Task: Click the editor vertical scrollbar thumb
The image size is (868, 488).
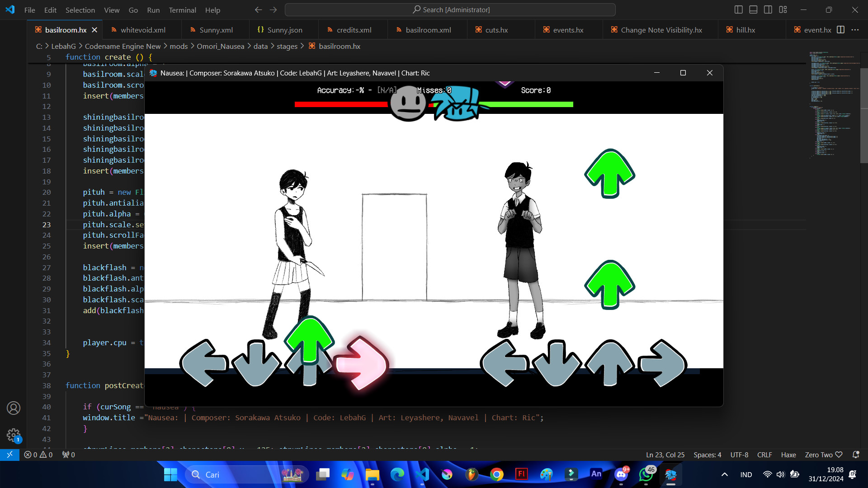Action: (864, 115)
